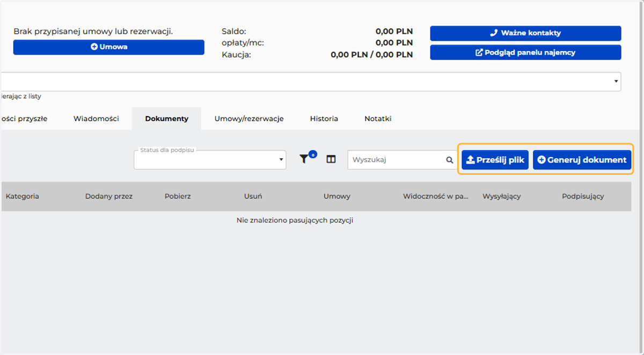
Task: Click the Umowy column header
Action: click(337, 196)
